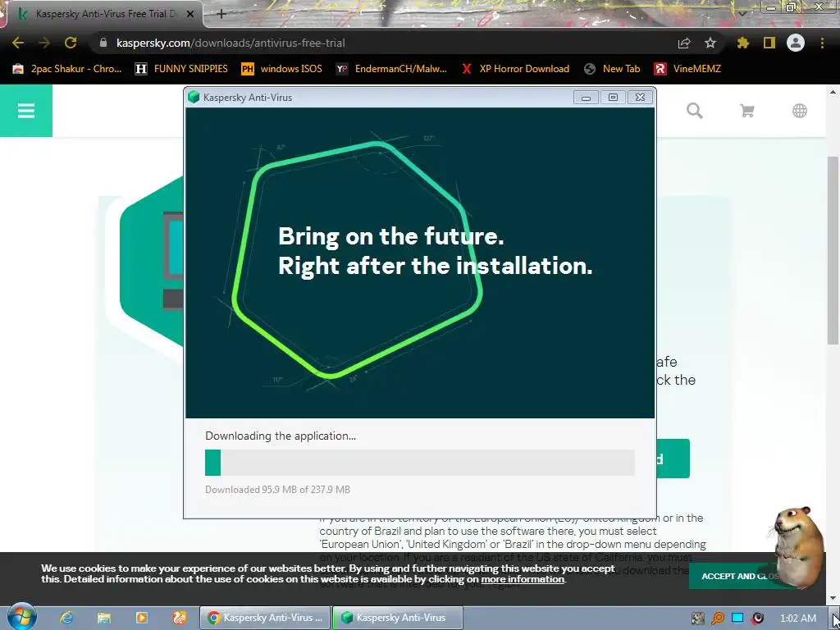Open a new browser tab with plus
This screenshot has height=630, width=840.
coord(221,14)
